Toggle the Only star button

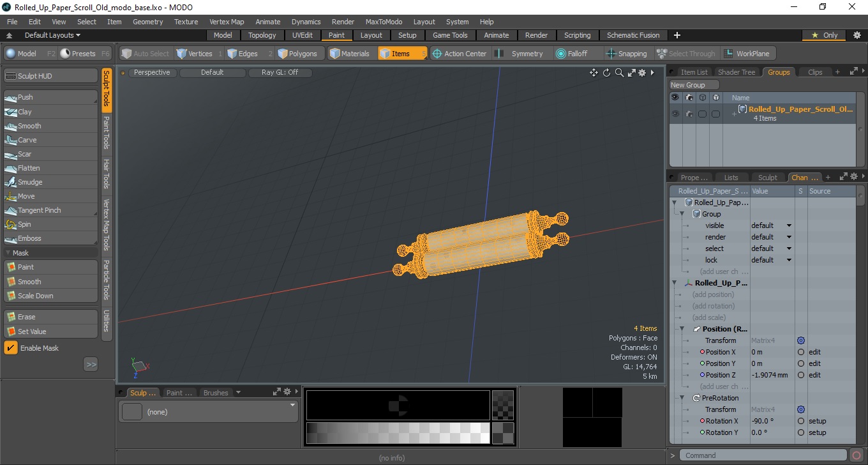825,35
